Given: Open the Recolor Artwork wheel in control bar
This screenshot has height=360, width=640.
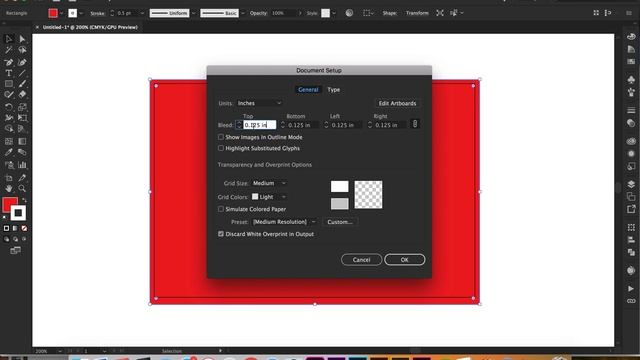Looking at the screenshot, I should pos(349,13).
